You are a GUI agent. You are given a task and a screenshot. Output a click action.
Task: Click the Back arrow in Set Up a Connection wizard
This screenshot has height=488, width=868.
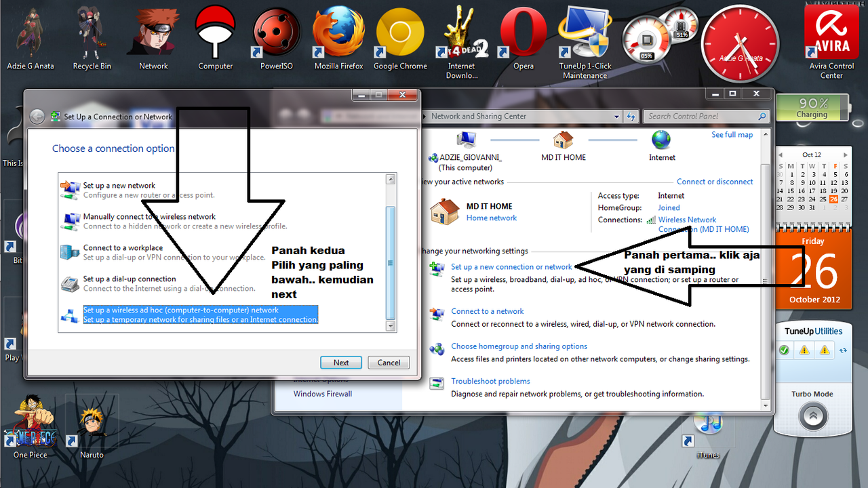[x=37, y=117]
